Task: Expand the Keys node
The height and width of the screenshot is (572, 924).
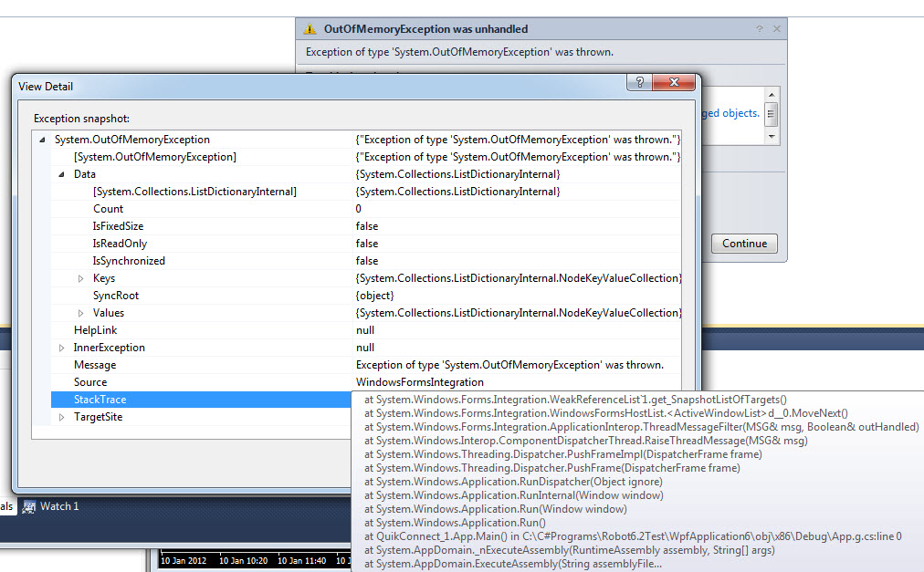Action: pyautogui.click(x=80, y=278)
